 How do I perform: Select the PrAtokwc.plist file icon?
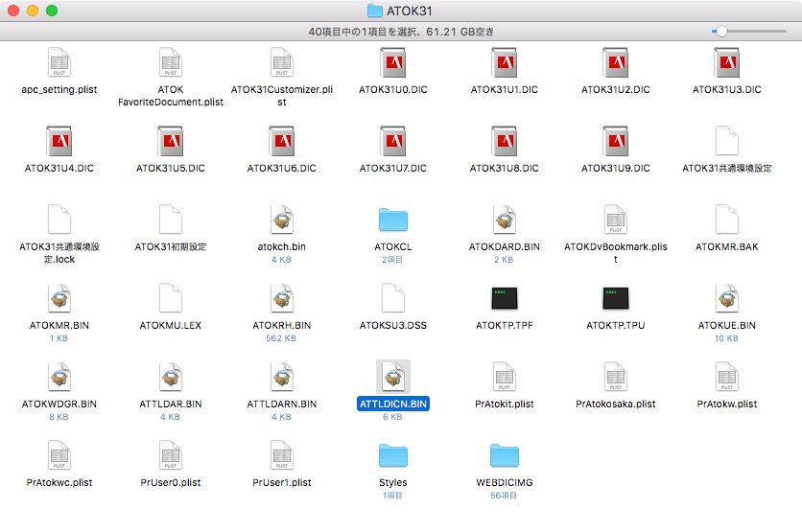click(x=59, y=455)
